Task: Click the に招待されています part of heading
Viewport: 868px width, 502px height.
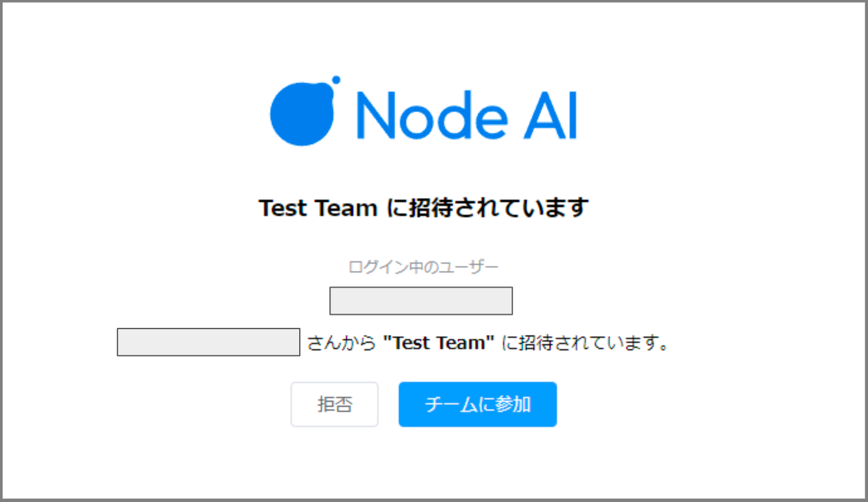Action: pyautogui.click(x=487, y=208)
